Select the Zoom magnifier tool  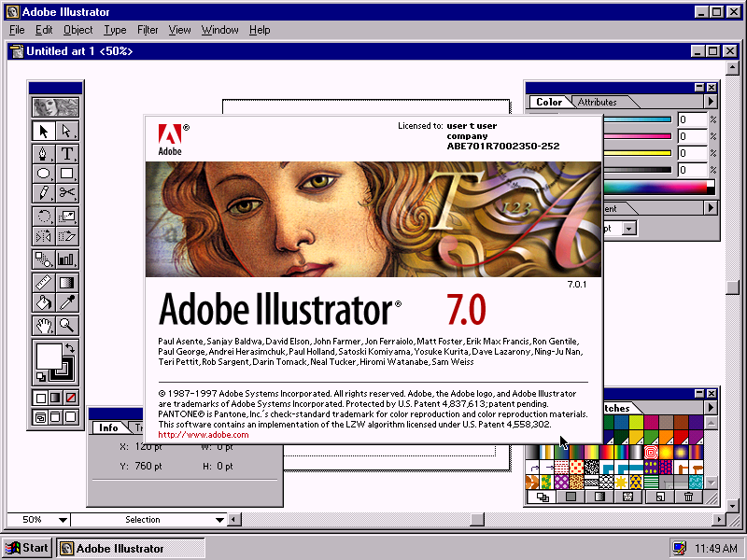pos(67,325)
